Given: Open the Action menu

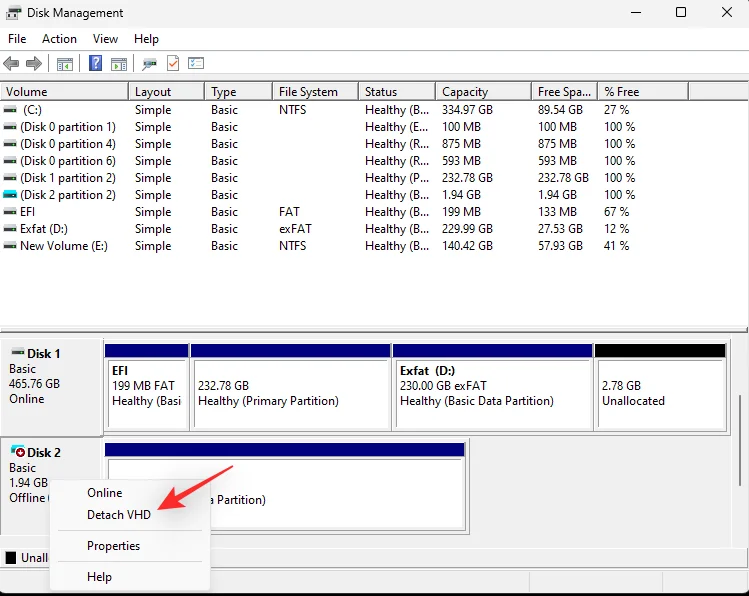Looking at the screenshot, I should click(59, 39).
